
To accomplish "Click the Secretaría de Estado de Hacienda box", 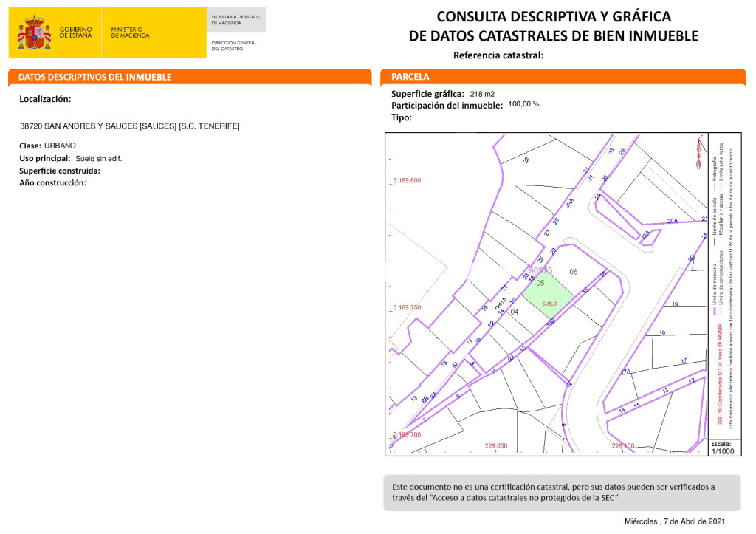I will click(x=235, y=20).
